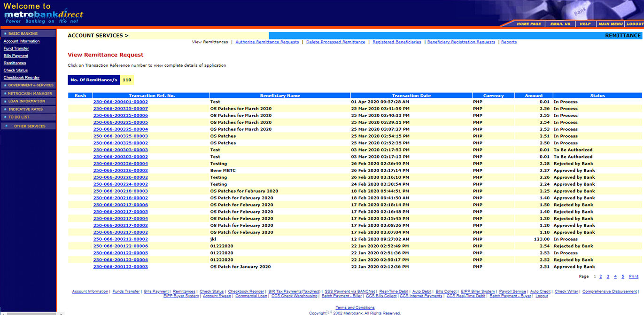Open the Reports tab
Screen dimensions: 644x315
pos(509,41)
